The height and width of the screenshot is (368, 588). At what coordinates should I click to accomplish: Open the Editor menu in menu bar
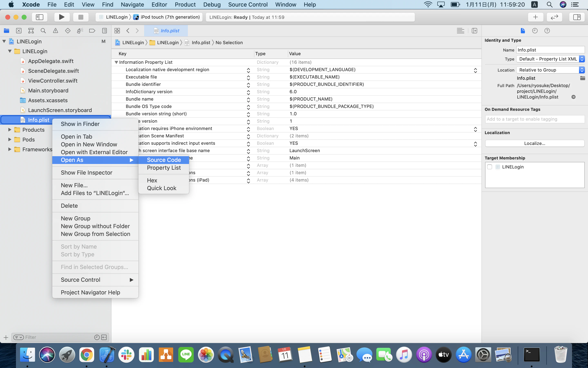pos(159,4)
